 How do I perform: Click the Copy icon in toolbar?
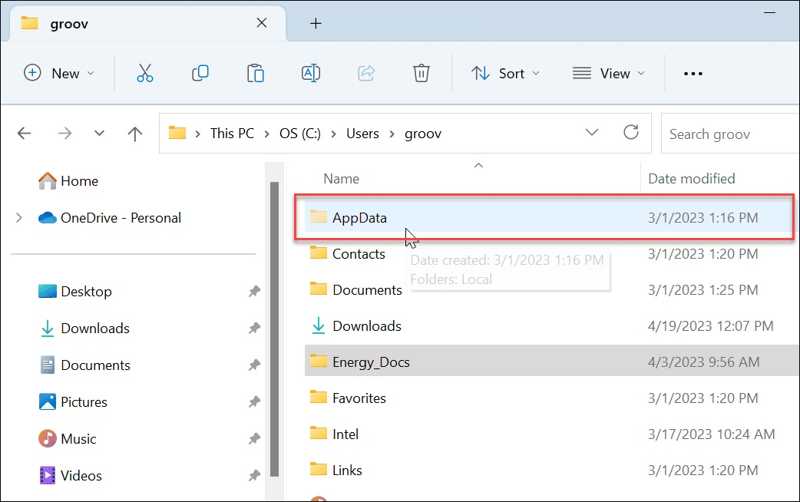pyautogui.click(x=200, y=73)
